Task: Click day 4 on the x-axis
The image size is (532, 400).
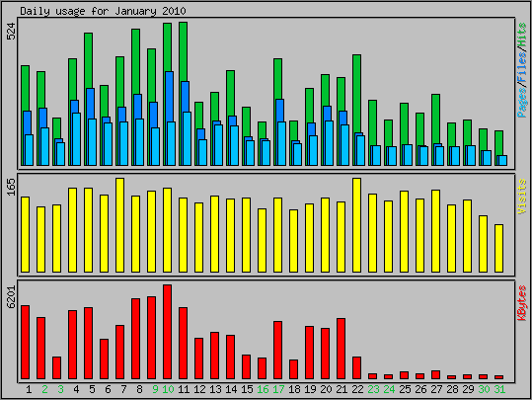Action: click(76, 389)
